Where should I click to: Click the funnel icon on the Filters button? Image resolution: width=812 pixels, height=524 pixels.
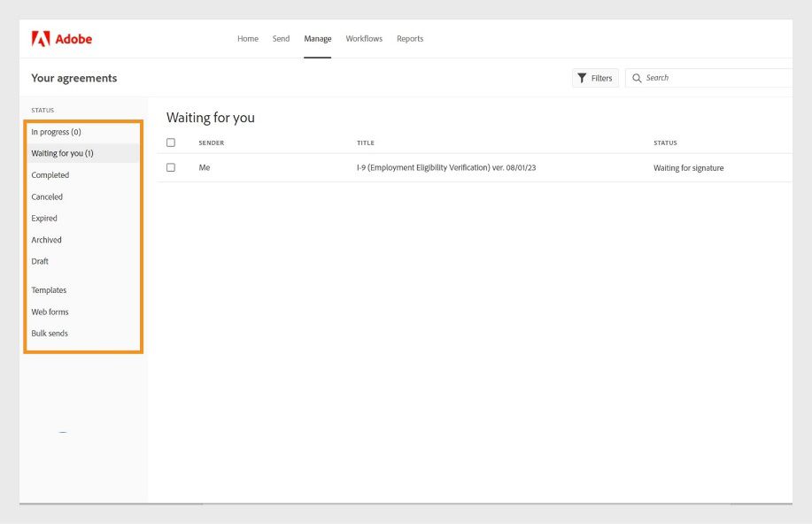(x=583, y=78)
